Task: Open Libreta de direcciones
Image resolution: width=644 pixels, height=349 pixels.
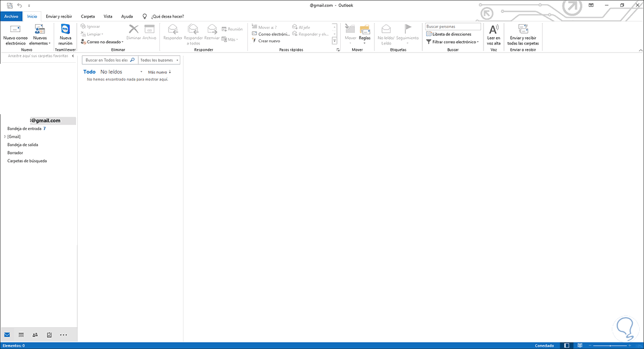Action: [449, 34]
